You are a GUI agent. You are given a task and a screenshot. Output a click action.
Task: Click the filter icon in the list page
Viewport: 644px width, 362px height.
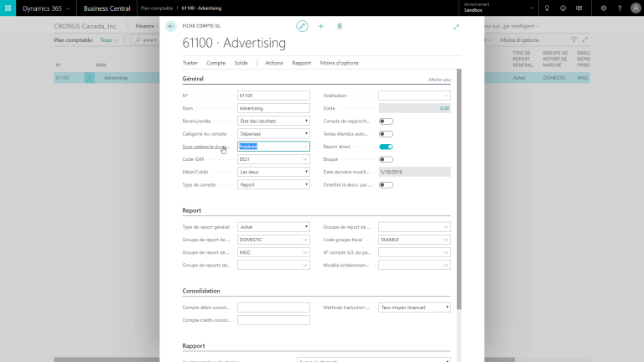[x=574, y=40]
